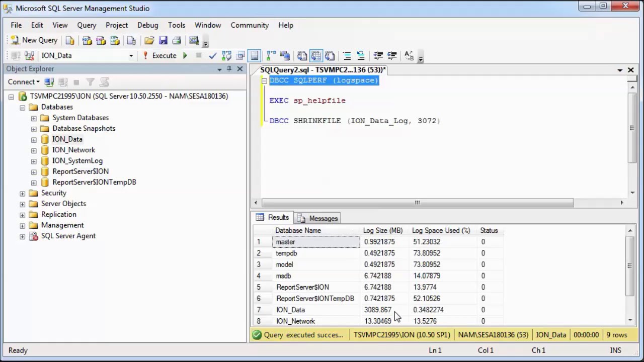Select the ReportServer$IONTempDB database
Screen dimensions: 644x362
[94, 182]
